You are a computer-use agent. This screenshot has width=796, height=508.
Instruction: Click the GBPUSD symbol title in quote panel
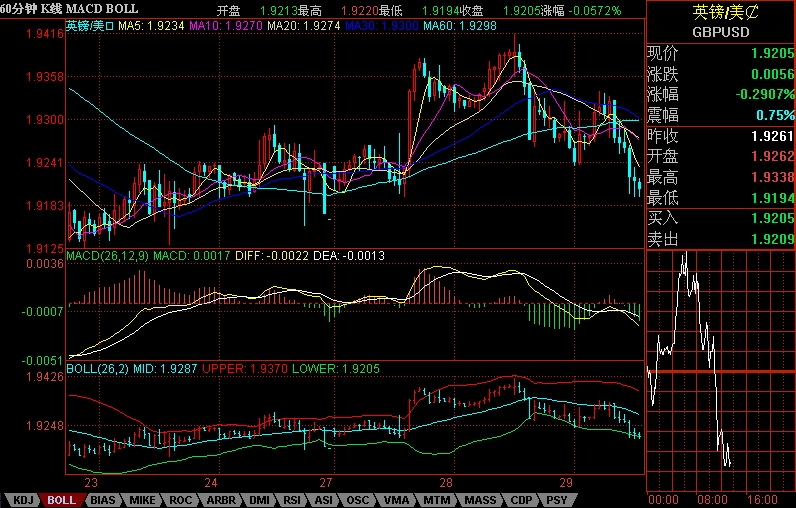[720, 32]
